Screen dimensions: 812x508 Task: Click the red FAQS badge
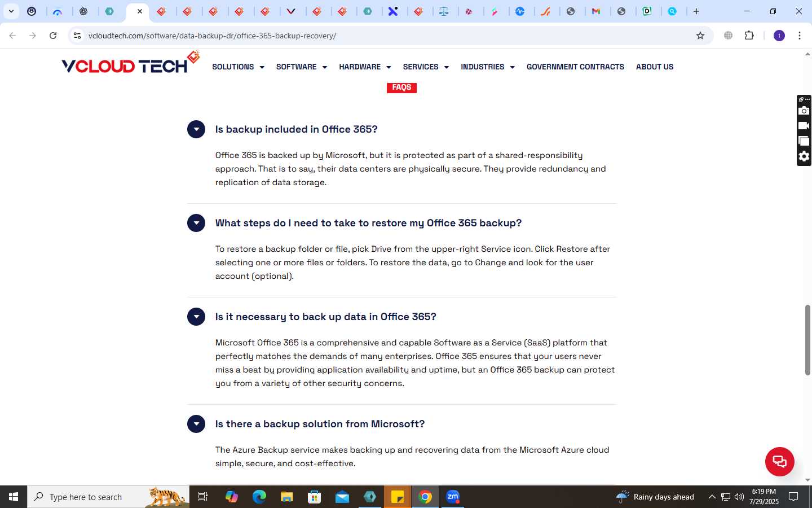(x=401, y=87)
